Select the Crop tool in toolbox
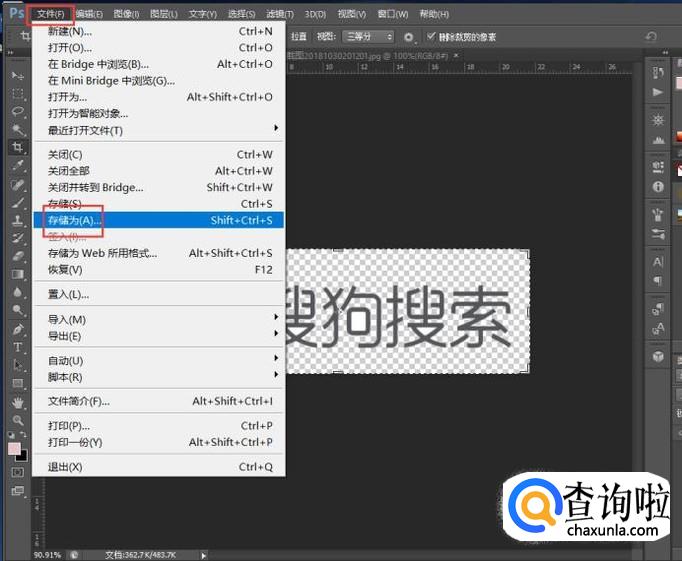This screenshot has width=682, height=561. coord(17,147)
